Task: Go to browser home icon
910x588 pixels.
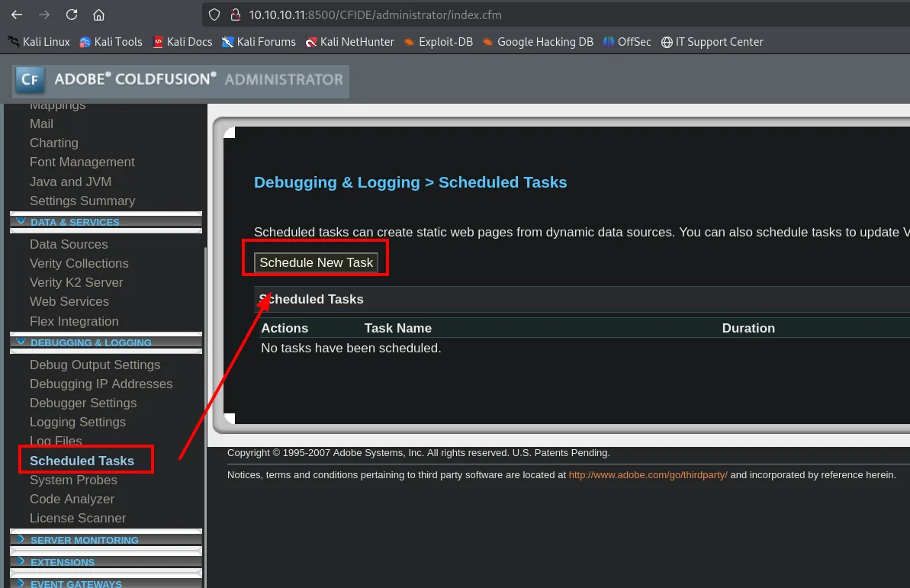Action: [x=98, y=14]
